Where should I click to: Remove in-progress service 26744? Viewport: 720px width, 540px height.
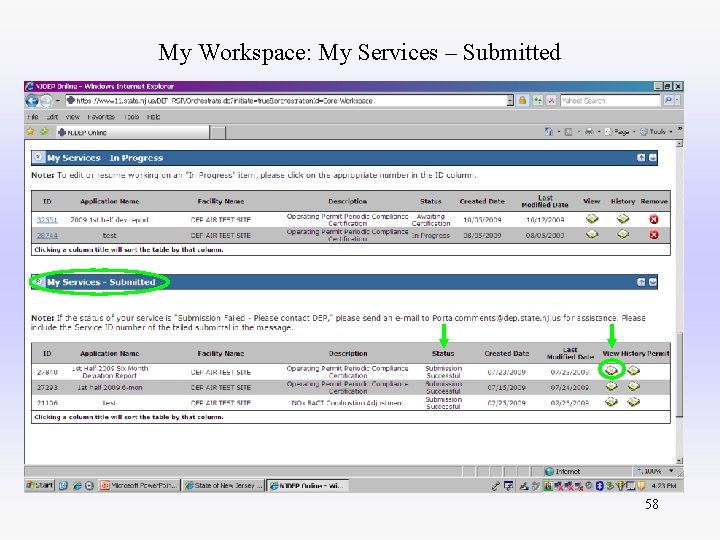[654, 235]
